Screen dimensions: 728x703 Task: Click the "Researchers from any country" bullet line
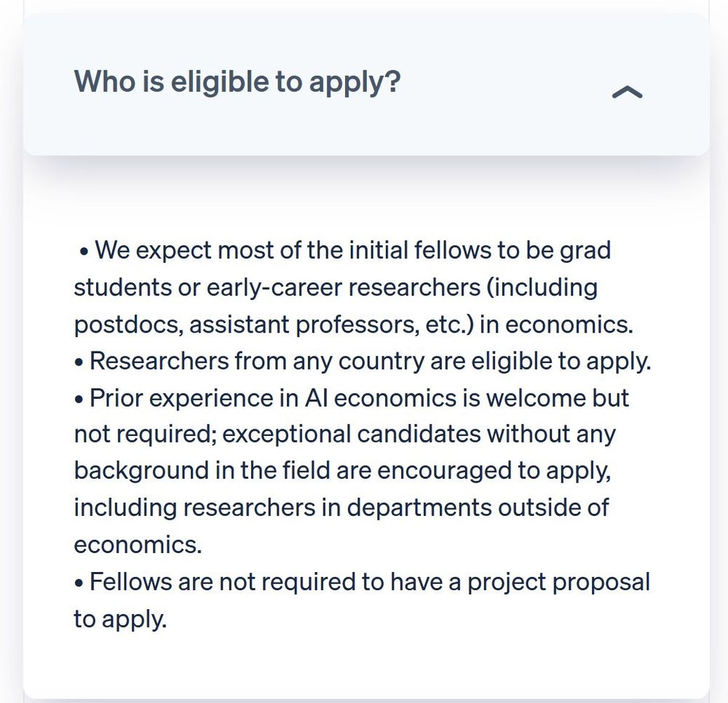click(362, 361)
